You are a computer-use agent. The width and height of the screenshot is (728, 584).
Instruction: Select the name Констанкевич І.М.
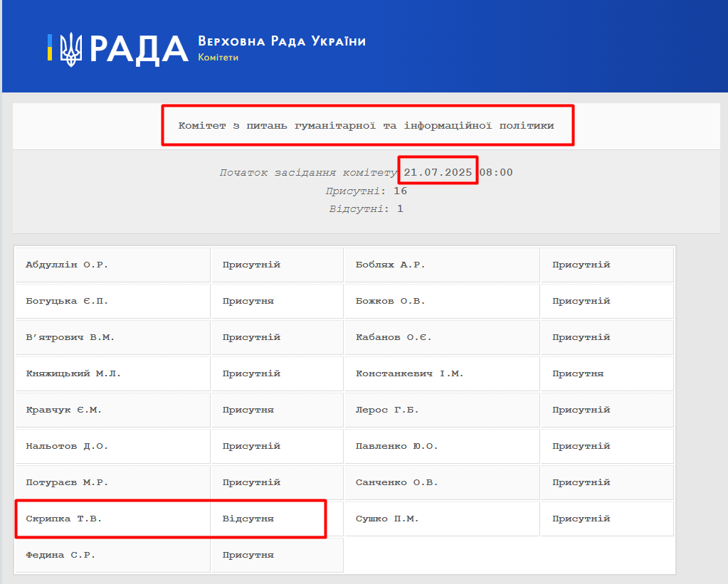409,373
